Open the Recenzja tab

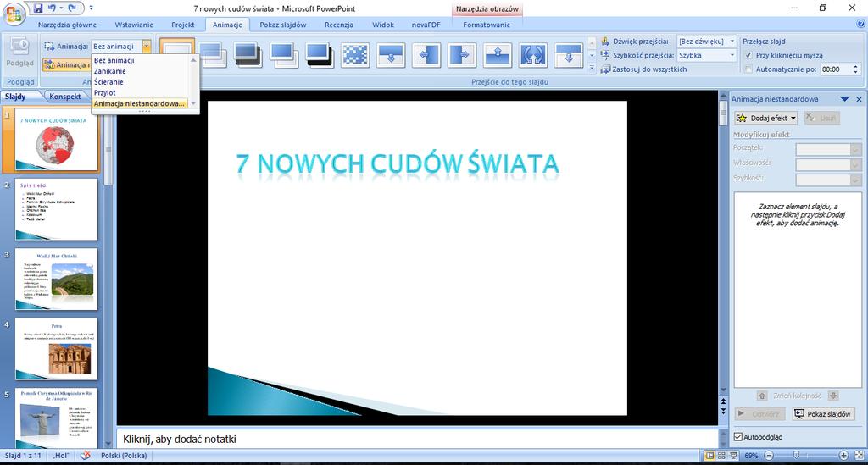coord(339,25)
